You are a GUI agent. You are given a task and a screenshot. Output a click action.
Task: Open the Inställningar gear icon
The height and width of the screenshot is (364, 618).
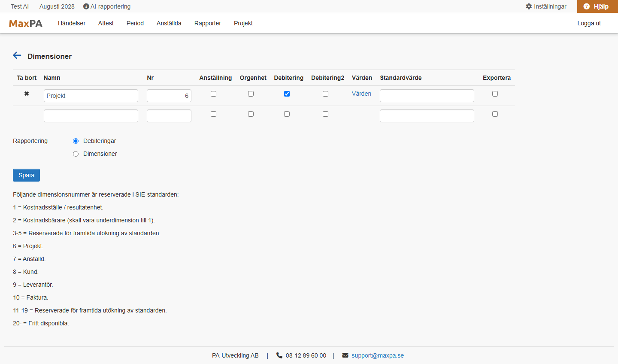point(529,6)
